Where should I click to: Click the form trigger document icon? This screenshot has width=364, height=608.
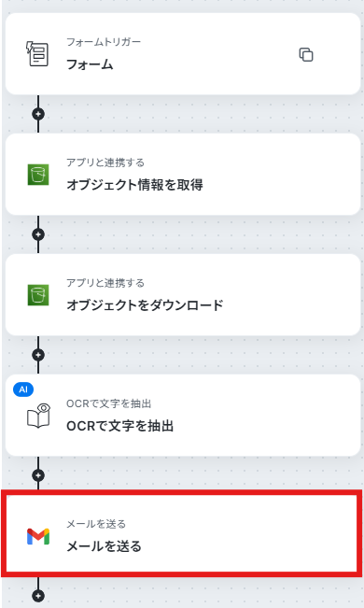click(x=37, y=53)
